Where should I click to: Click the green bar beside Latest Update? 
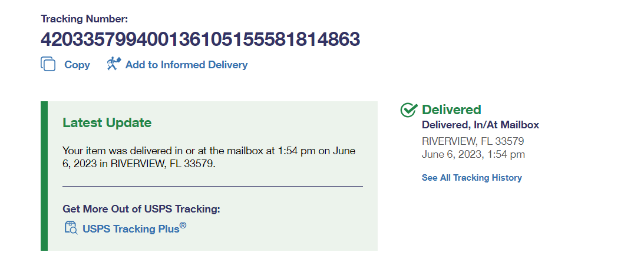pos(44,175)
